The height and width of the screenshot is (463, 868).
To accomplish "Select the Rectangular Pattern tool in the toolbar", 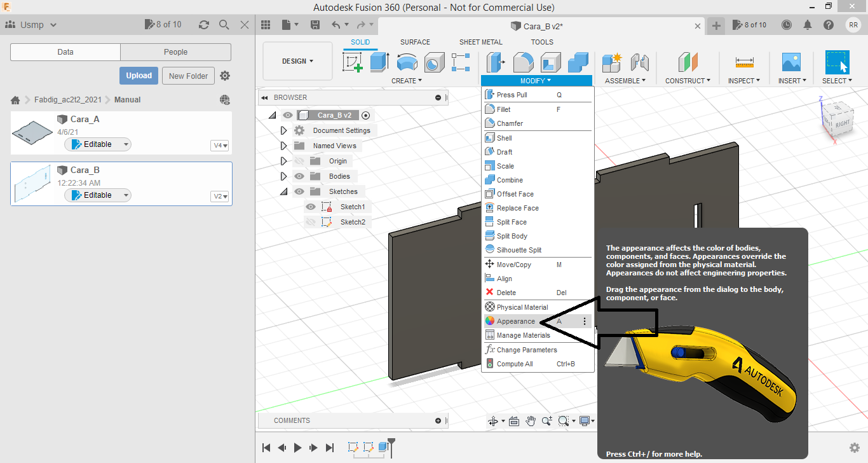I will click(461, 62).
